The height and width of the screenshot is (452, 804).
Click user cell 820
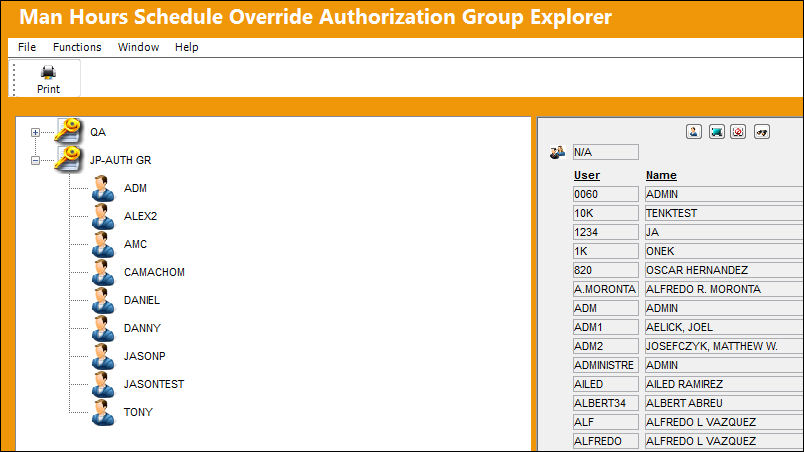click(606, 270)
